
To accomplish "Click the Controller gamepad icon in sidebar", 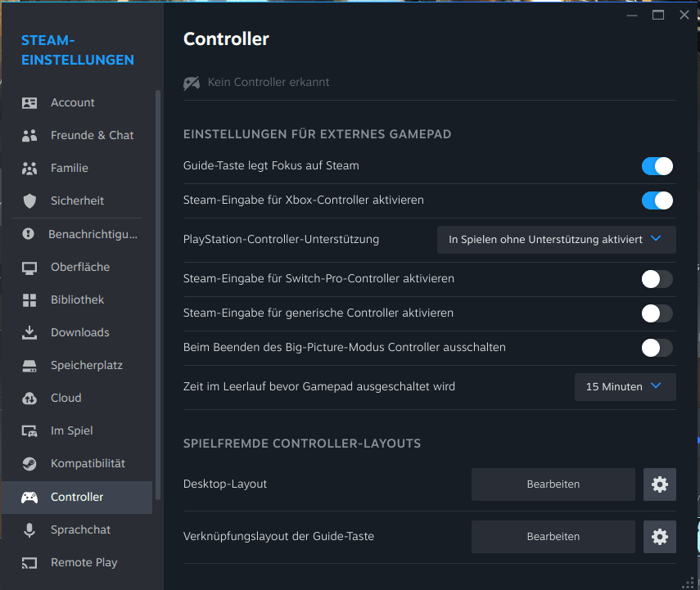I will (x=29, y=498).
